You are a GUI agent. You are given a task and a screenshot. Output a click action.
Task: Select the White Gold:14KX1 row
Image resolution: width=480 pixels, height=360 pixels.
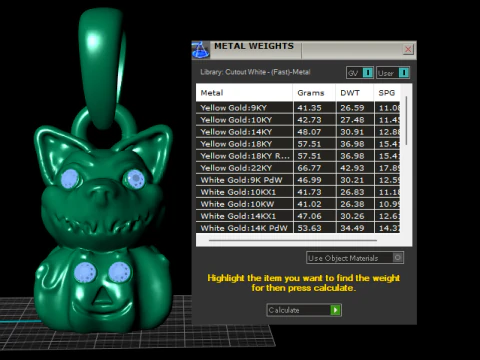298,216
